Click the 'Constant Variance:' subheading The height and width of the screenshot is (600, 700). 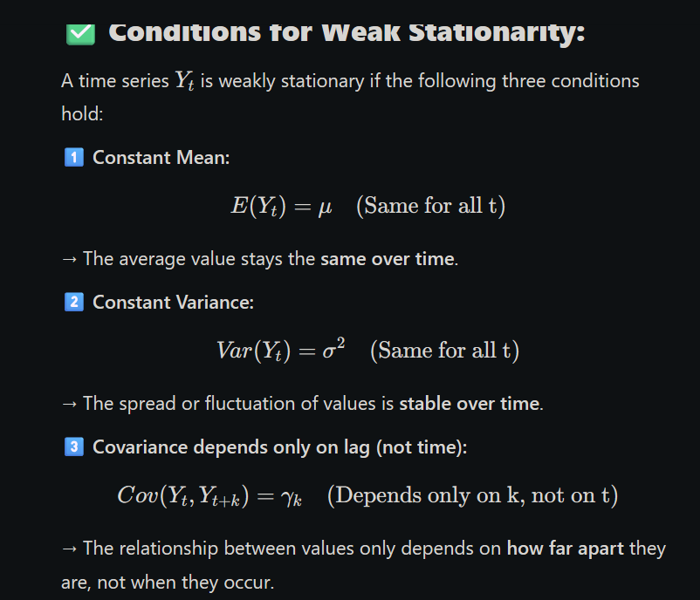coord(173,303)
